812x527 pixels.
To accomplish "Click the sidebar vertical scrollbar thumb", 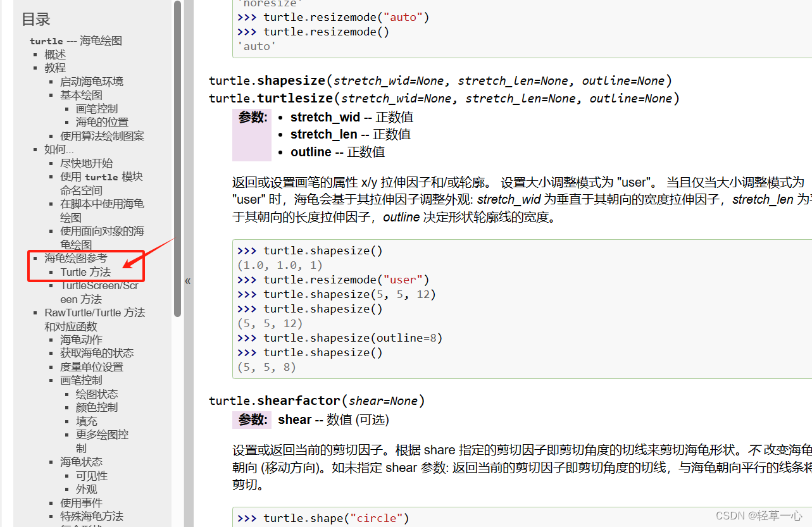I will pos(178,158).
